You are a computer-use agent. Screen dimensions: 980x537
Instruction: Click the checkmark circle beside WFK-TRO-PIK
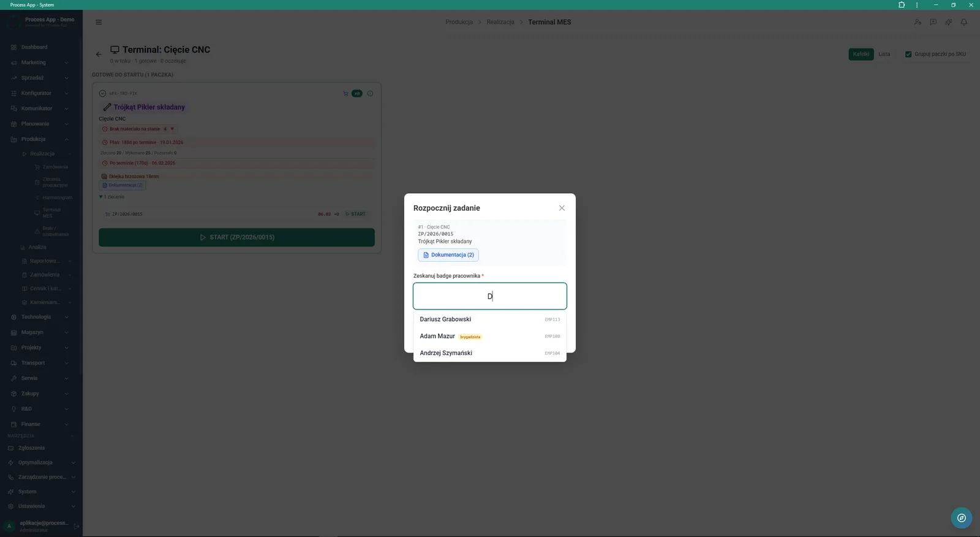(102, 94)
